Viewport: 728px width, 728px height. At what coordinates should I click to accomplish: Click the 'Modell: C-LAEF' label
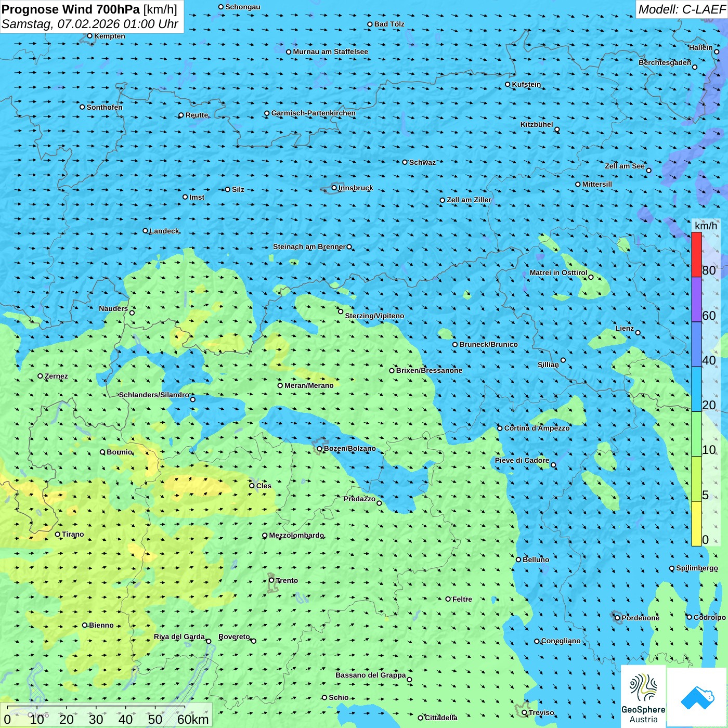coord(682,9)
